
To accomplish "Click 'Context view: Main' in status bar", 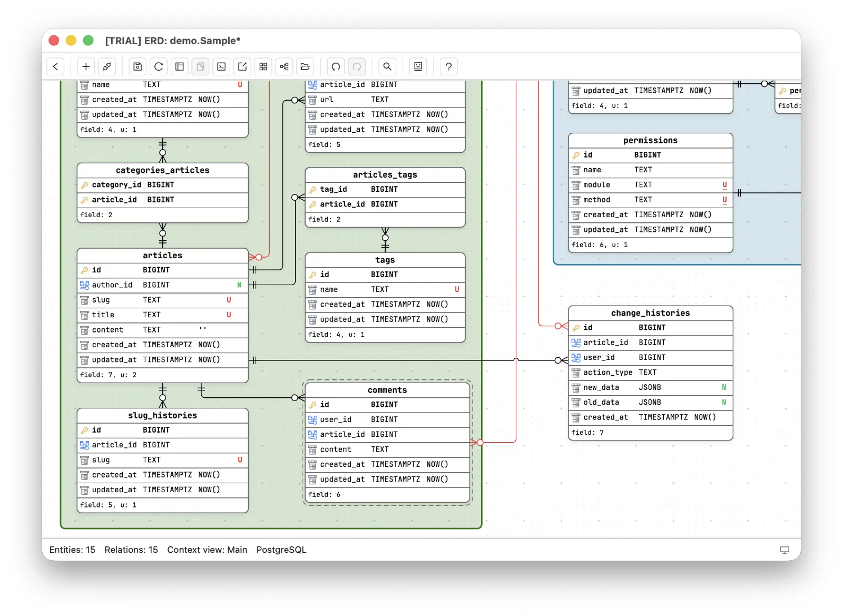I will [207, 550].
